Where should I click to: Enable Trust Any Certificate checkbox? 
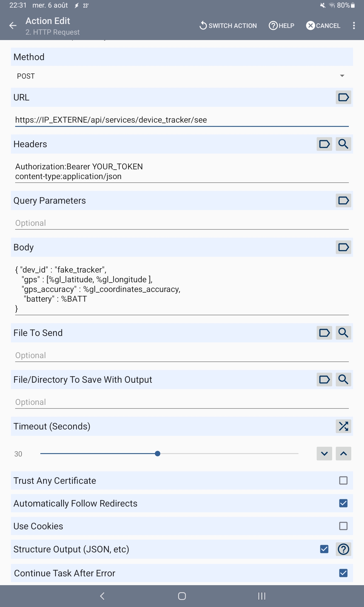343,480
